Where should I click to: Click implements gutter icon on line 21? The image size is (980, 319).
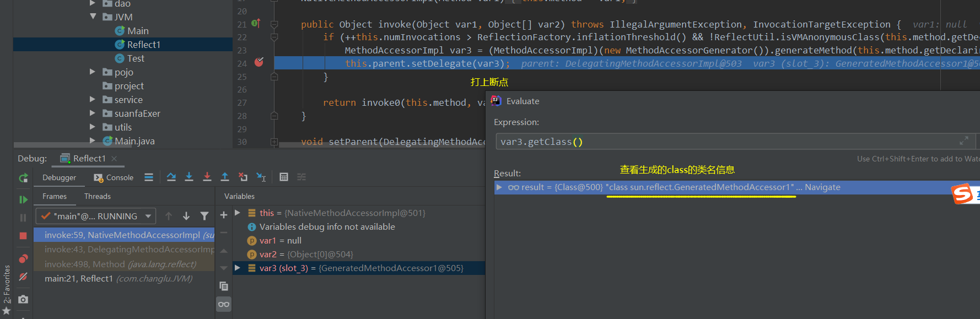tap(256, 24)
